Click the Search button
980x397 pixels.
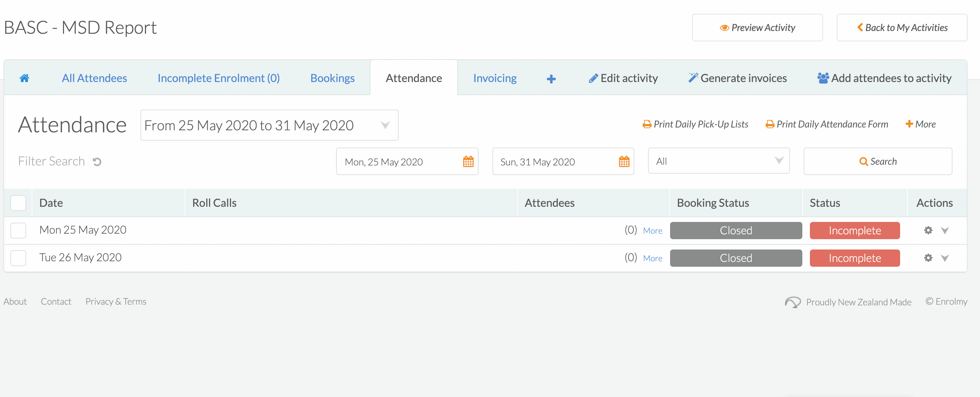pos(878,161)
